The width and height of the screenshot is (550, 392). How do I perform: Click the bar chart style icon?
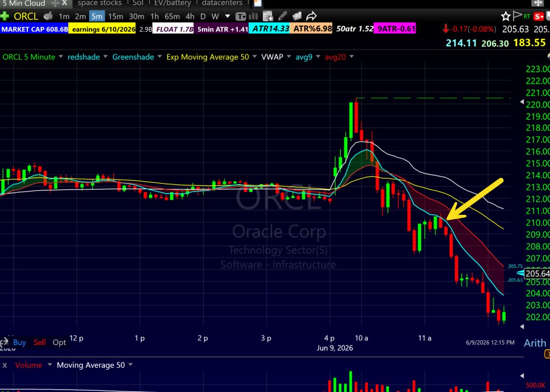pyautogui.click(x=253, y=16)
